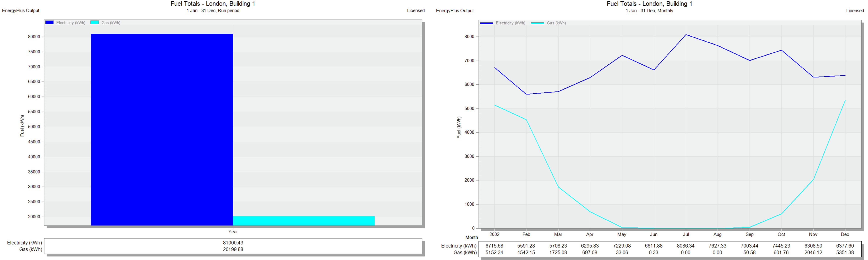Click the March gas value 1725.08
868x260 pixels.
click(558, 253)
